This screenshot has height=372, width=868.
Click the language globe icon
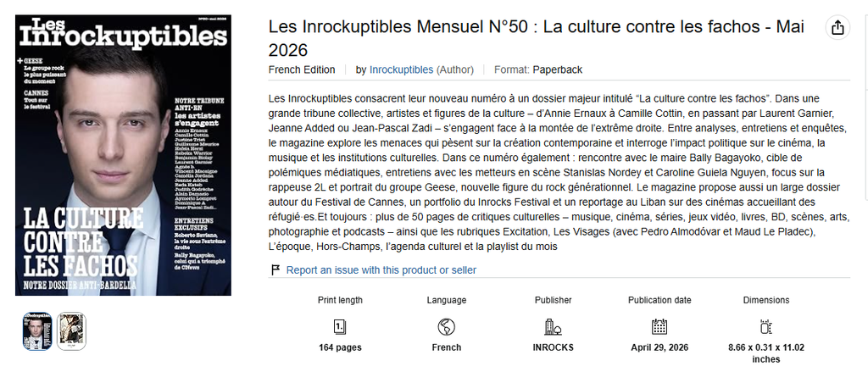point(446,327)
